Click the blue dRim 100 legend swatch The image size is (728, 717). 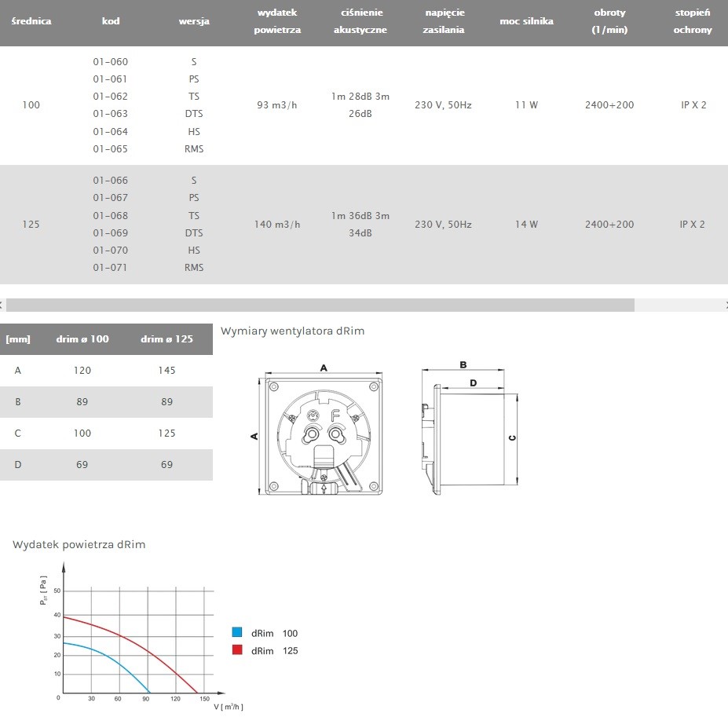click(x=237, y=632)
